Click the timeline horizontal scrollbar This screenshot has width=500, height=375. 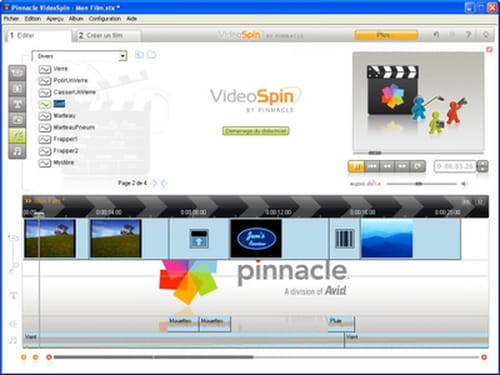(153, 357)
